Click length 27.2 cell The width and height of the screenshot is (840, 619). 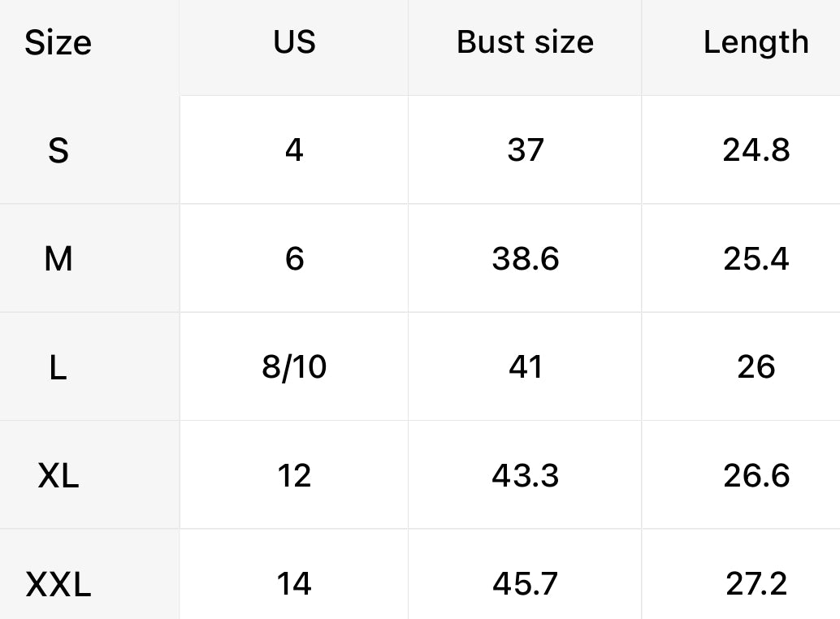point(756,584)
